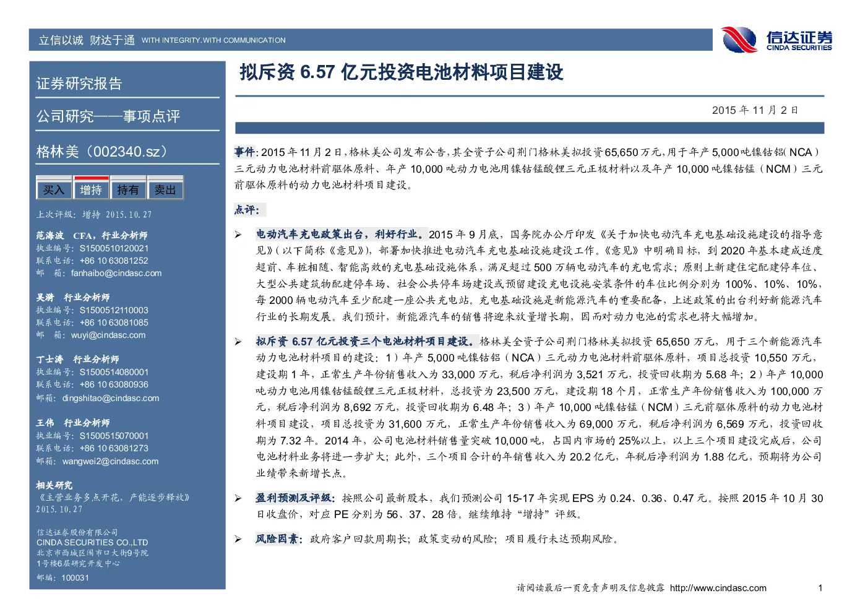
Task: Select the 持有 rating box
Action: tap(128, 189)
